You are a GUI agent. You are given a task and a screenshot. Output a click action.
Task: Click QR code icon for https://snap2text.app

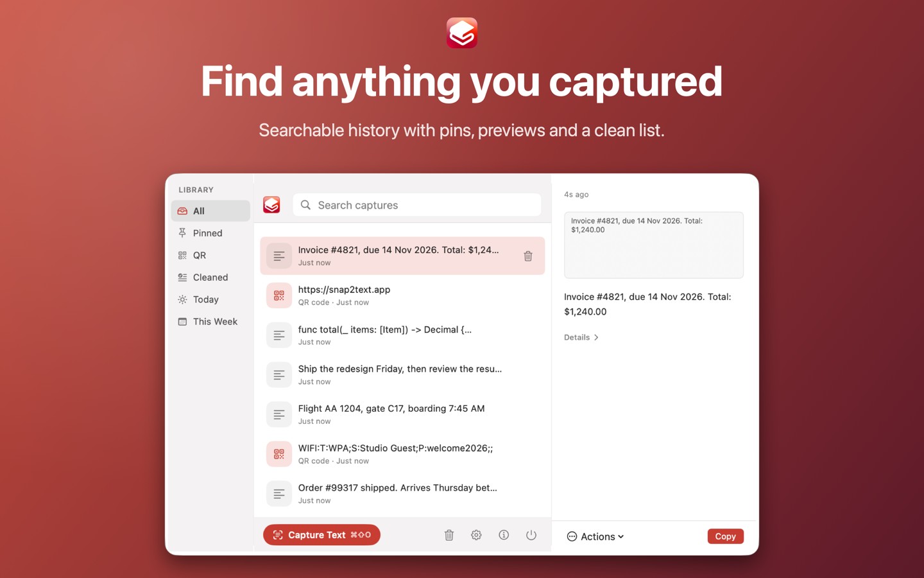click(x=279, y=295)
